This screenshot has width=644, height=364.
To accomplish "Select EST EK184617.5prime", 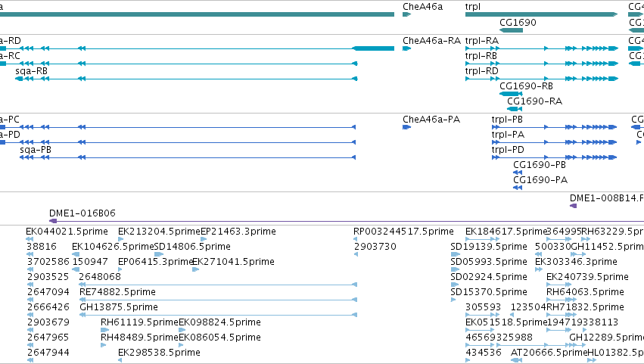I will point(506,232).
